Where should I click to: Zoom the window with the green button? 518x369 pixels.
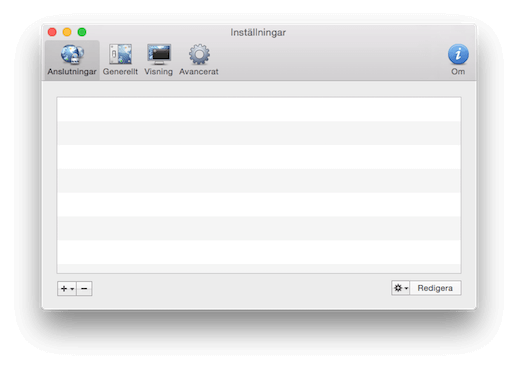[82, 32]
